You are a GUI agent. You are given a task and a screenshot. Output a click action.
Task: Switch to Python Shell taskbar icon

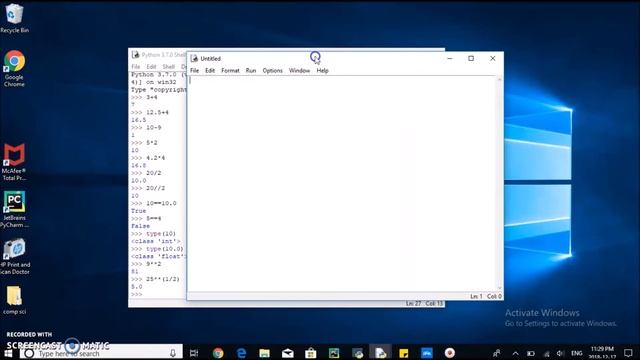[358, 353]
